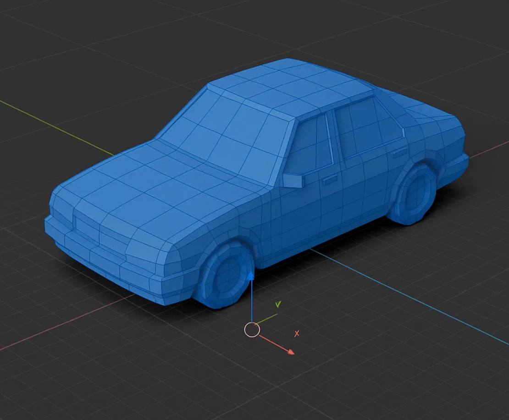Select the front door handle
The image size is (509, 420).
point(330,181)
